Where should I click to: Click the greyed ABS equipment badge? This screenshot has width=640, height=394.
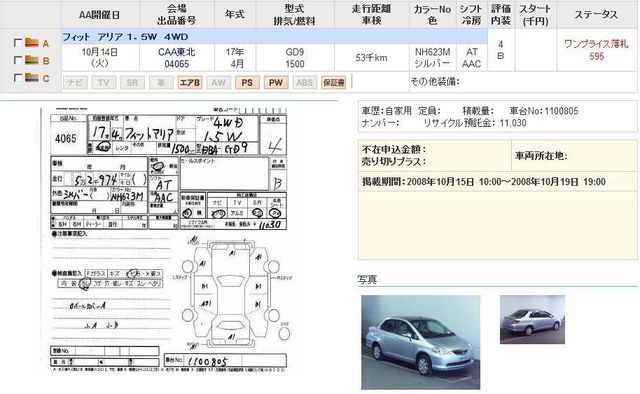[x=304, y=82]
